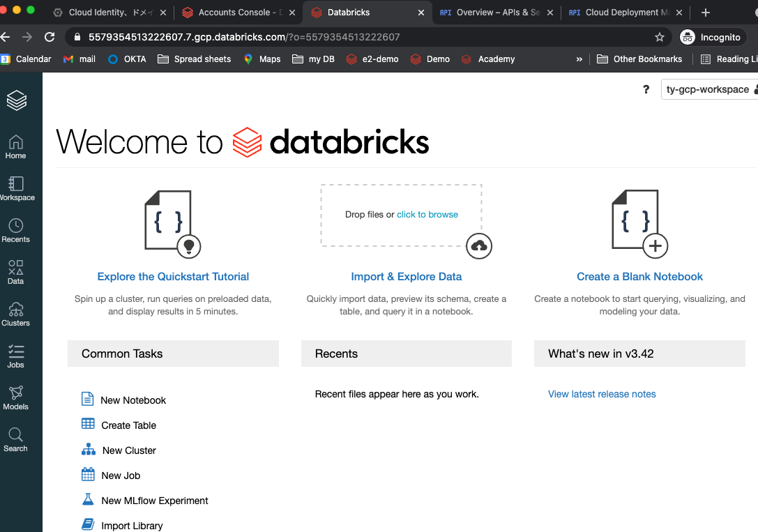Click the cloud upload icon
Viewport: 758px width, 532px height.
pyautogui.click(x=478, y=246)
